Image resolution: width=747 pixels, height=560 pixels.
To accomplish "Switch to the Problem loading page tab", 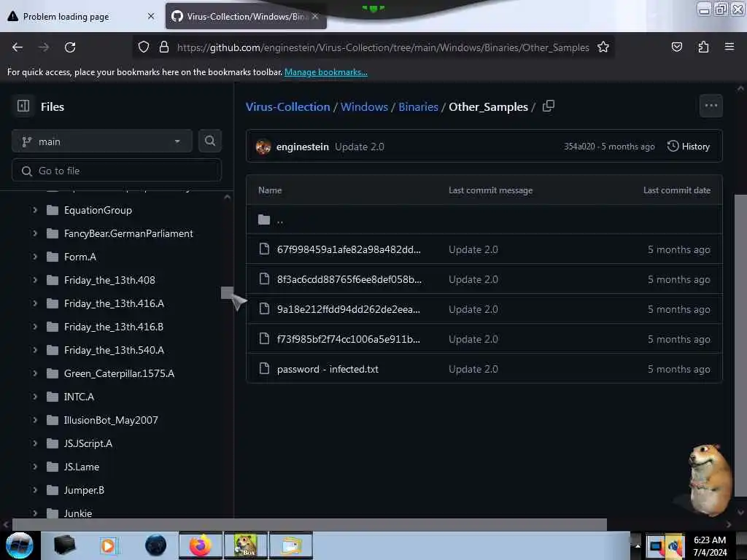I will tap(81, 16).
